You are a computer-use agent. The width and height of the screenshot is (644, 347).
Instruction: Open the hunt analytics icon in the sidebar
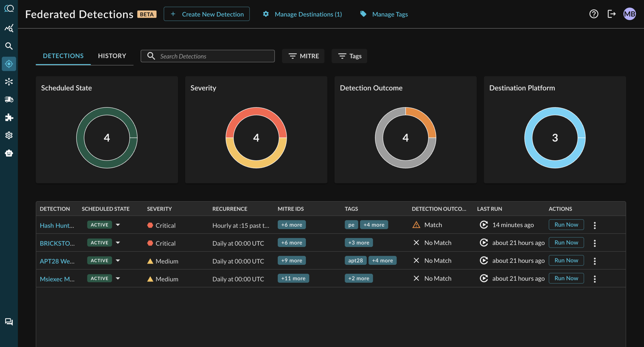tap(9, 28)
